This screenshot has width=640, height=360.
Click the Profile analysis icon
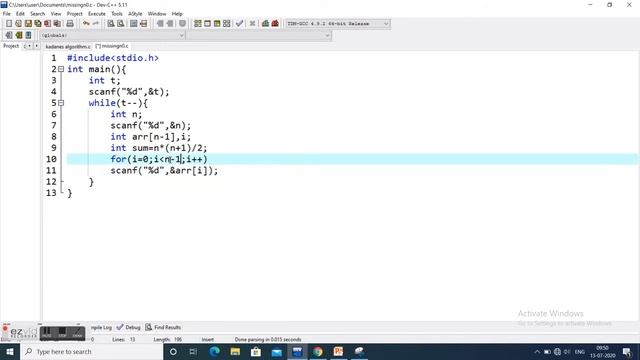pos(265,24)
